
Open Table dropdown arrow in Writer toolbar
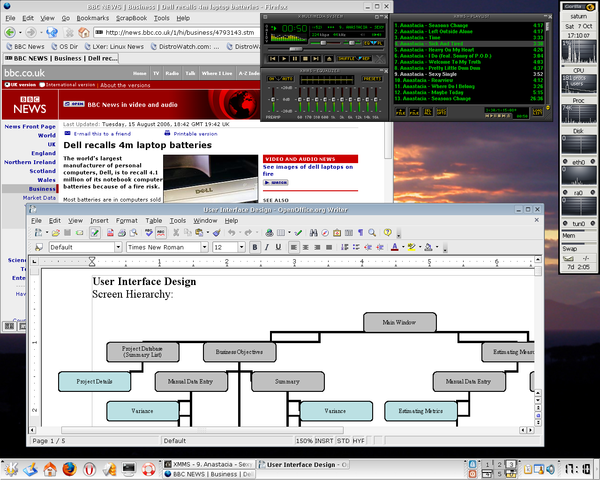[289, 232]
